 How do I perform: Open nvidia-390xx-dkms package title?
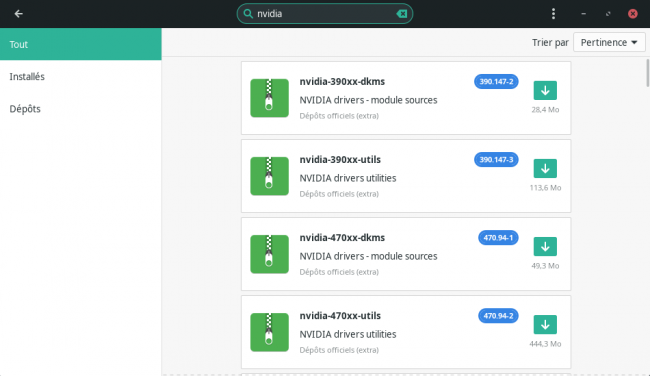click(x=342, y=82)
